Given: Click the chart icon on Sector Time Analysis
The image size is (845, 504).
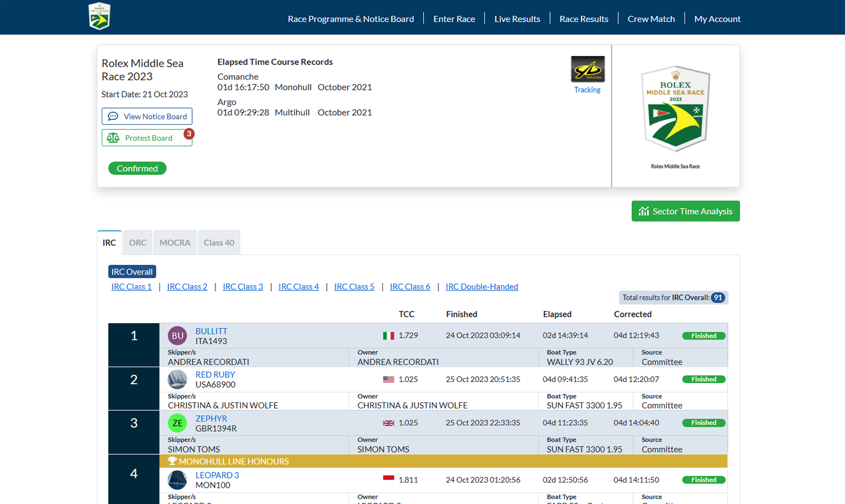Looking at the screenshot, I should tap(644, 211).
